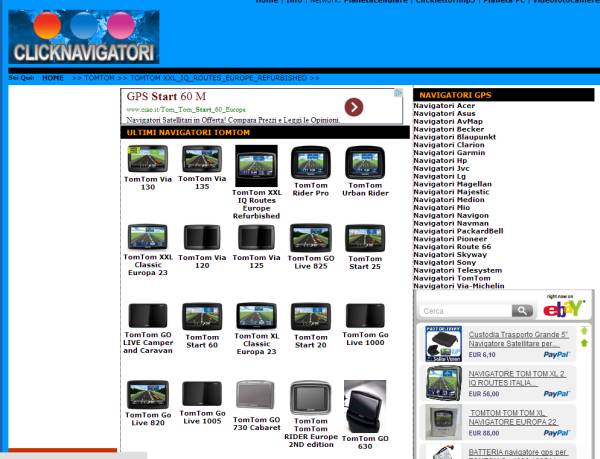The image size is (600, 459).
Task: Select Navigatori Lg in sidebar
Action: pyautogui.click(x=439, y=176)
